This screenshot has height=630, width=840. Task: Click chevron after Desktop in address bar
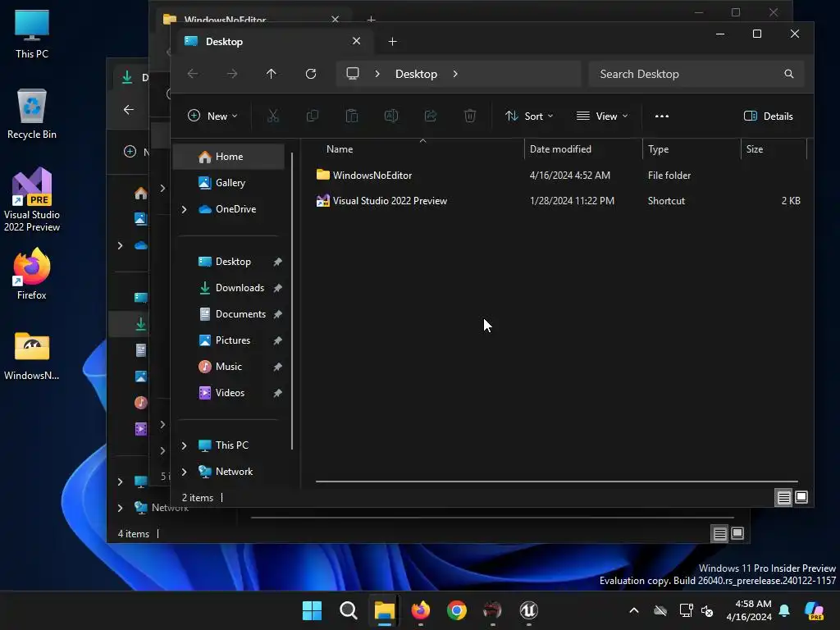click(455, 74)
